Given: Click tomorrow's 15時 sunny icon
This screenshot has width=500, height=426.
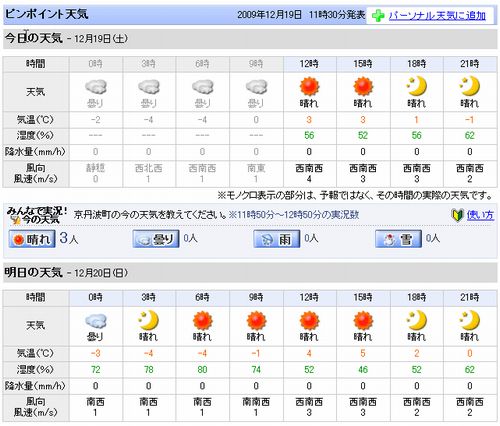Looking at the screenshot, I should (x=363, y=321).
